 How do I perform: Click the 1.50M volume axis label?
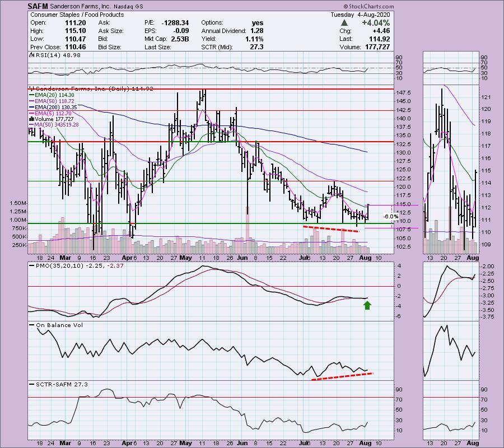[18, 203]
